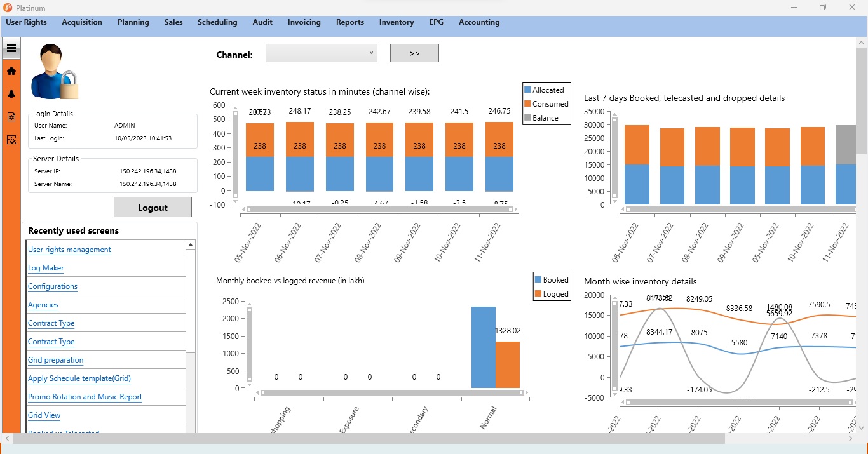868x454 pixels.
Task: Open notifications bell in sidebar
Action: click(11, 94)
